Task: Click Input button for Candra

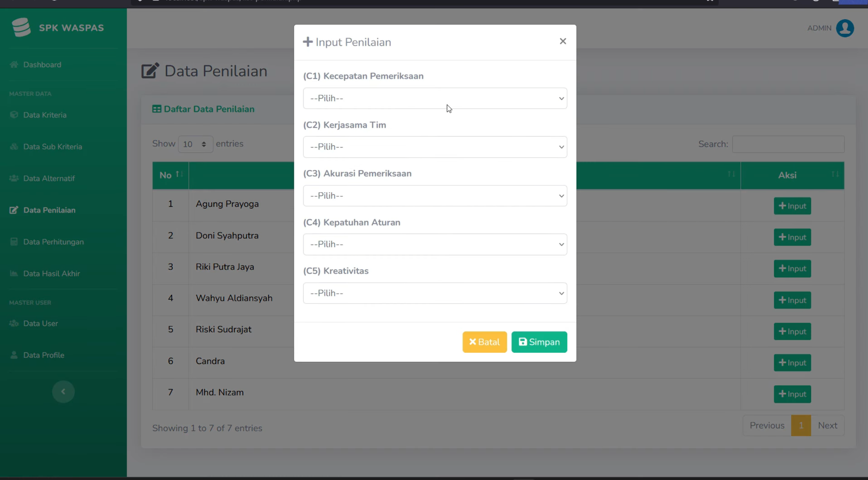Action: [792, 363]
